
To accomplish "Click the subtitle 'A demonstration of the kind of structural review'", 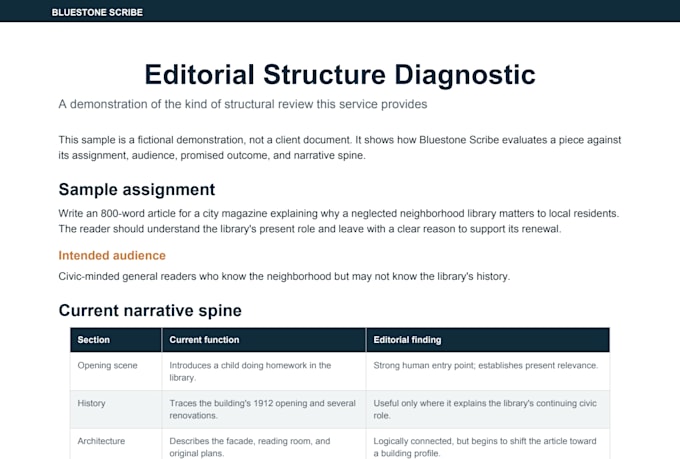I will click(x=243, y=104).
